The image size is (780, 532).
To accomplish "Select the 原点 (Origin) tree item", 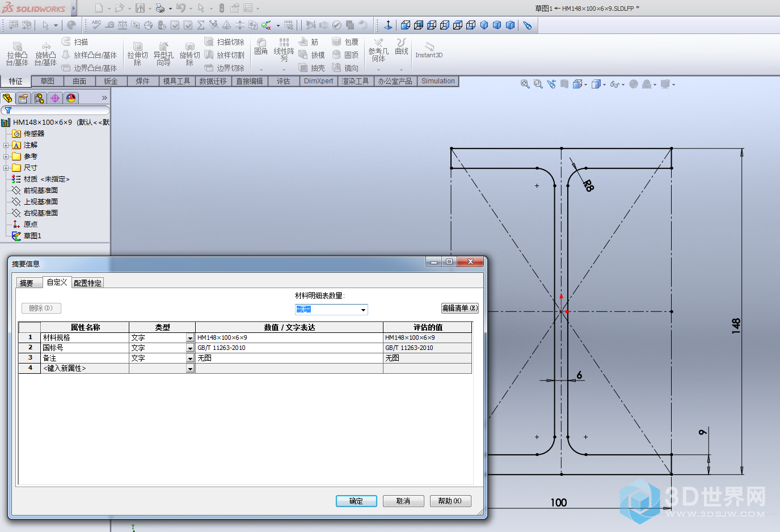I will pos(26,225).
